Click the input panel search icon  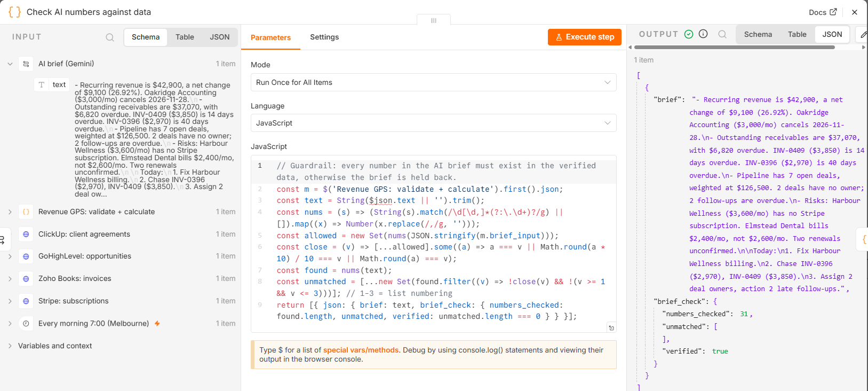(110, 37)
